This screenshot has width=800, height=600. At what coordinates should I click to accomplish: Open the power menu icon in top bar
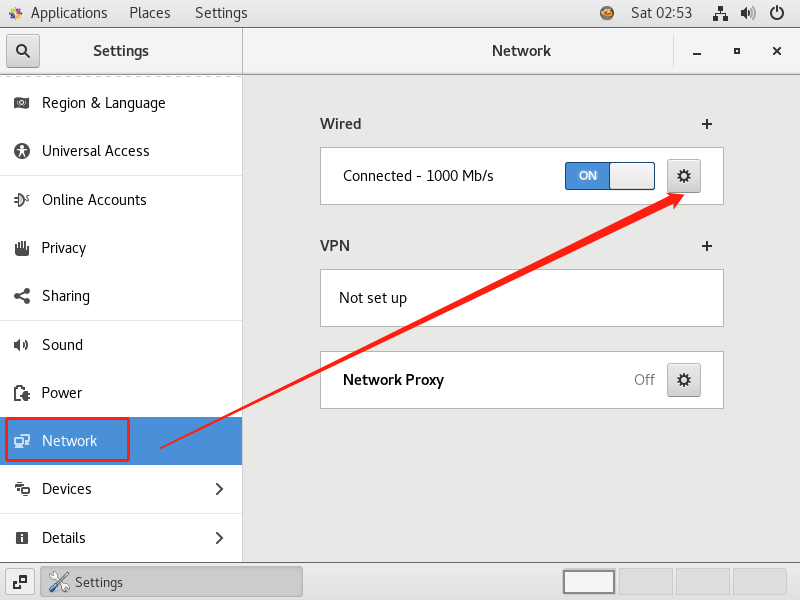[x=777, y=13]
